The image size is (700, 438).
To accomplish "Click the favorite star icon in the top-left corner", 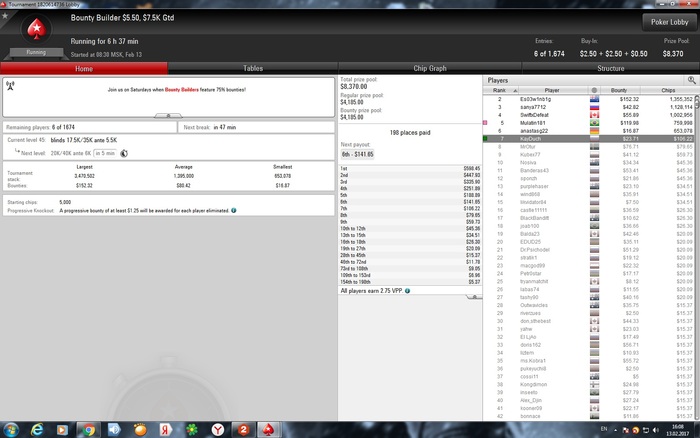I will click(x=5, y=16).
